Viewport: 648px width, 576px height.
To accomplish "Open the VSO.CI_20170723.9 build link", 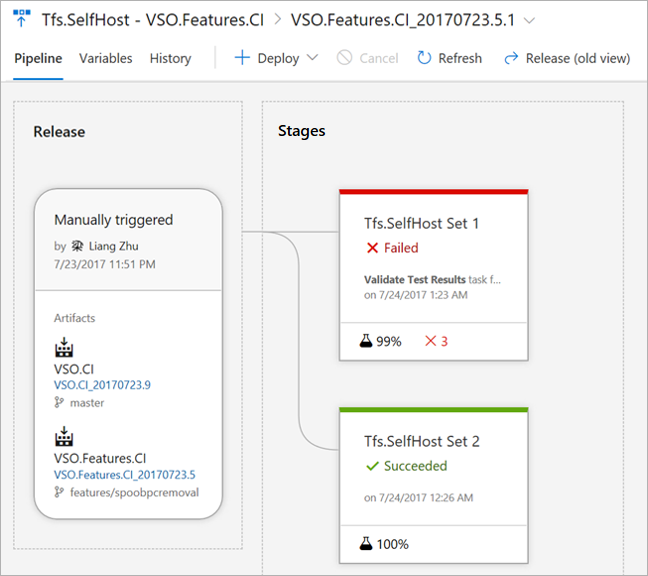I will point(101,385).
